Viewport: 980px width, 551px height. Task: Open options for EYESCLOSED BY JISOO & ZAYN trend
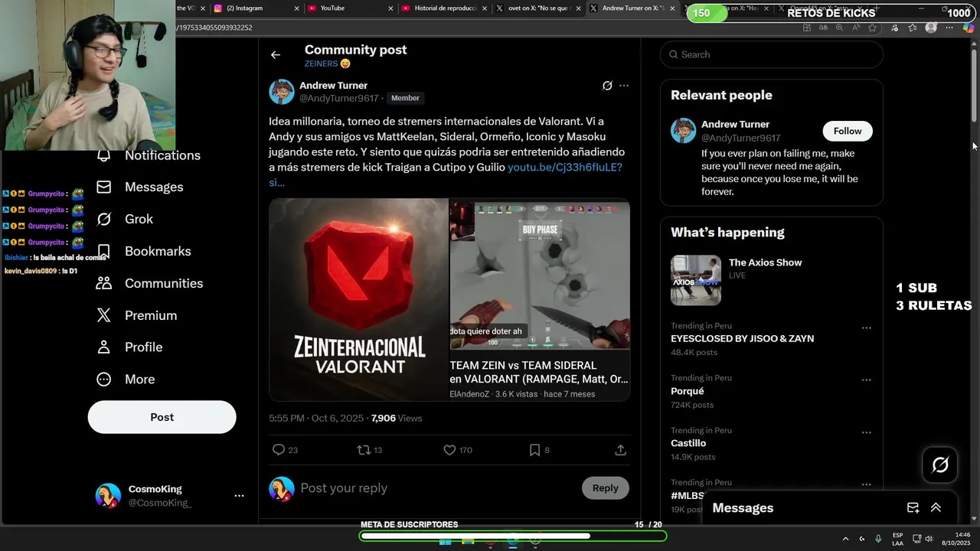(x=867, y=328)
